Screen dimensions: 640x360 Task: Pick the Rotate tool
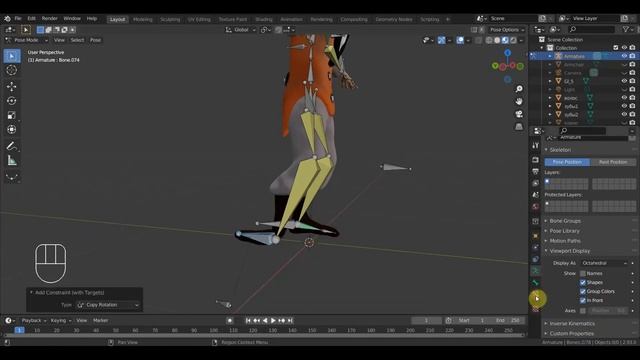(12, 101)
